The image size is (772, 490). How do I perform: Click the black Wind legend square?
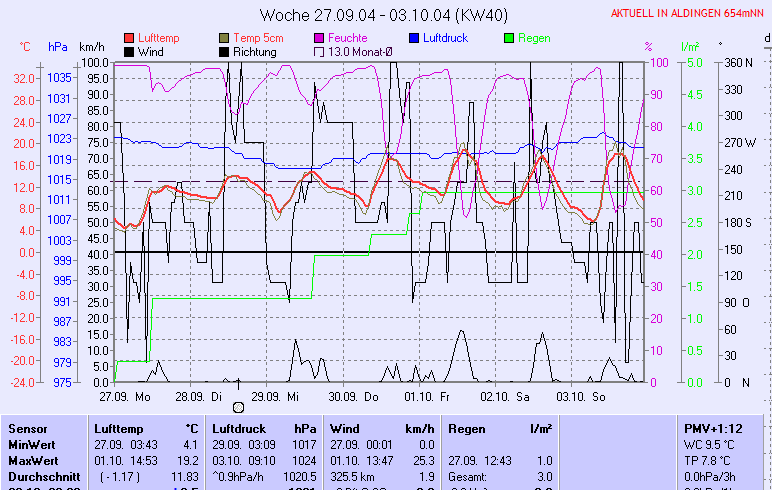130,51
